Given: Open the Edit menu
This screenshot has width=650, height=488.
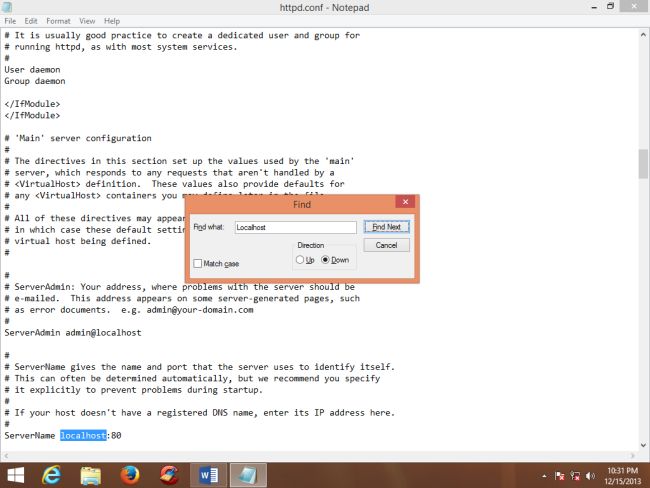Looking at the screenshot, I should [x=31, y=21].
